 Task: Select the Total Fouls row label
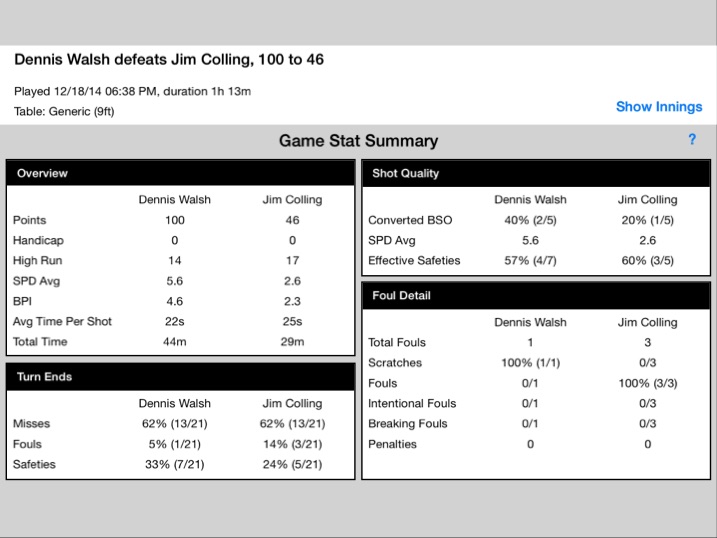point(397,342)
